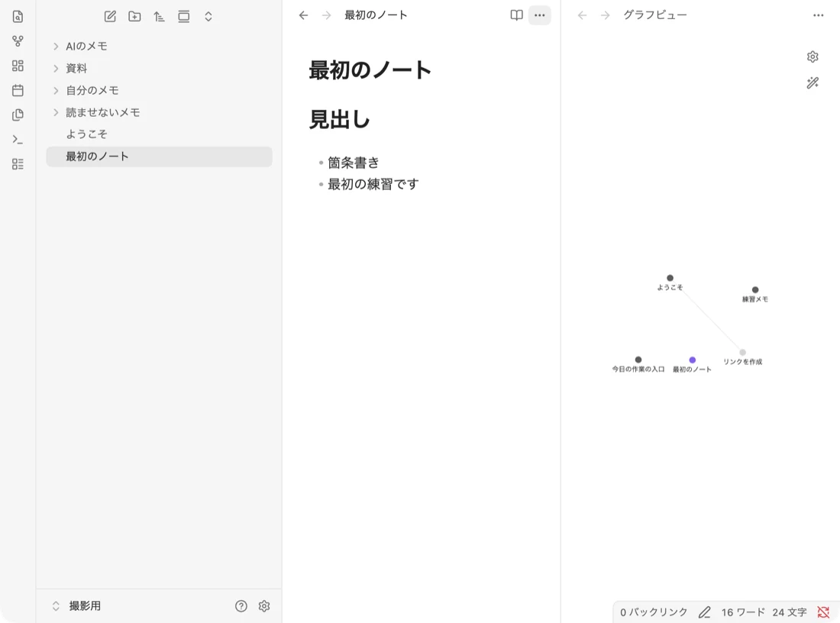Click the 最初の練習です bullet line
This screenshot has width=840, height=623.
pos(373,184)
